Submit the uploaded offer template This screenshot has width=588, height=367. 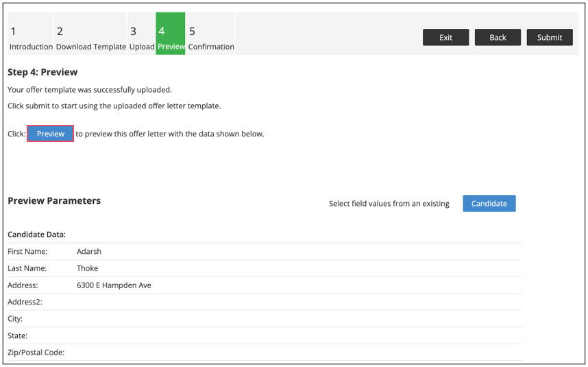[x=550, y=38]
